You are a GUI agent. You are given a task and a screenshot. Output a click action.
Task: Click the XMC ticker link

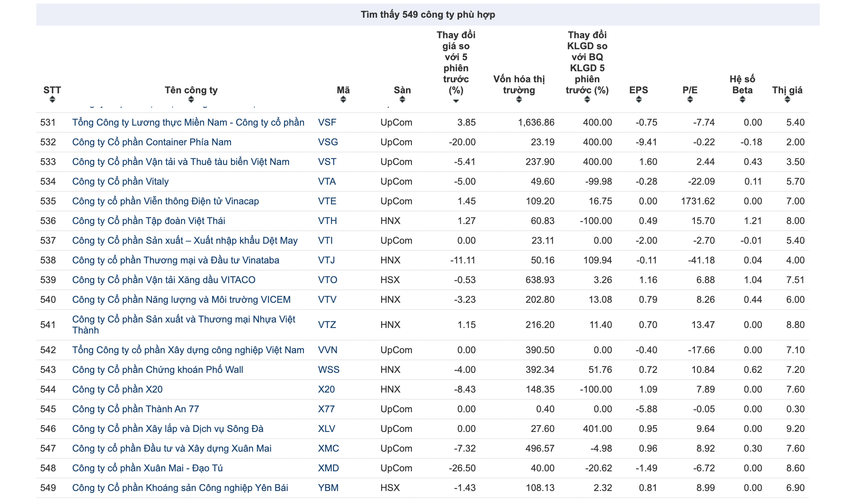point(328,448)
